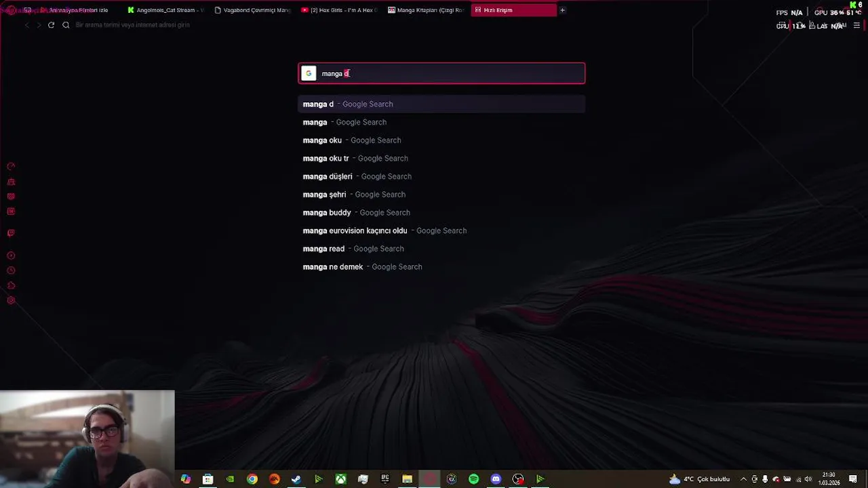The height and width of the screenshot is (488, 868).
Task: Choose 'manga d' search suggestion
Action: pyautogui.click(x=441, y=104)
